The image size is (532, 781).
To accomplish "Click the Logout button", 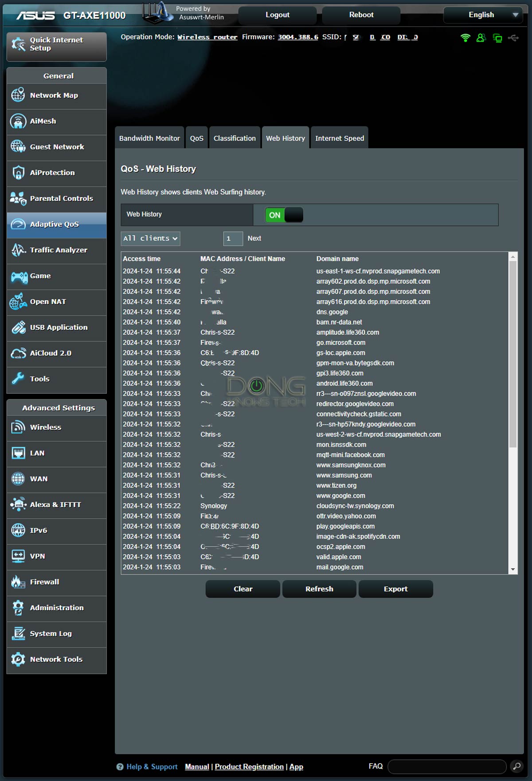I will tap(278, 15).
